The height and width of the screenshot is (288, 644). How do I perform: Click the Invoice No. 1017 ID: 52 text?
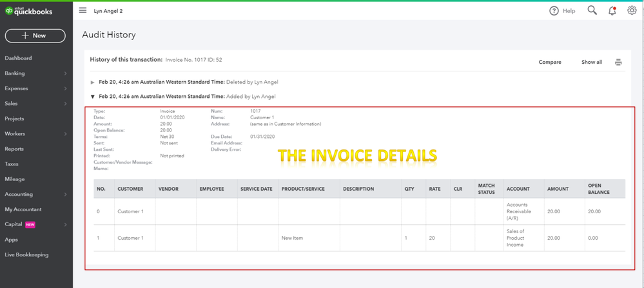tap(193, 60)
